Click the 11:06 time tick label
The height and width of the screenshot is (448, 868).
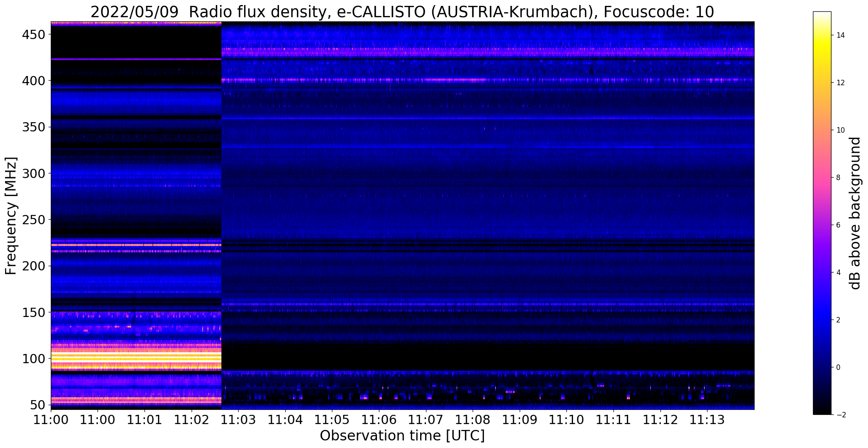click(x=379, y=419)
